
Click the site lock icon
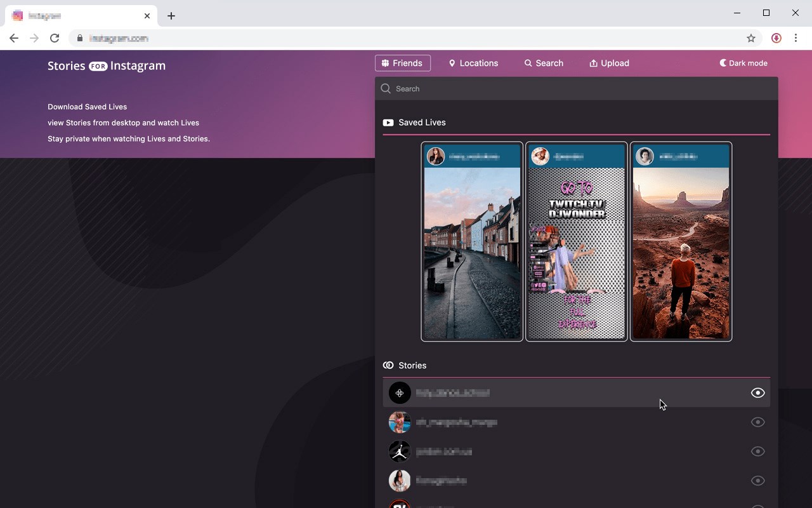(x=79, y=38)
